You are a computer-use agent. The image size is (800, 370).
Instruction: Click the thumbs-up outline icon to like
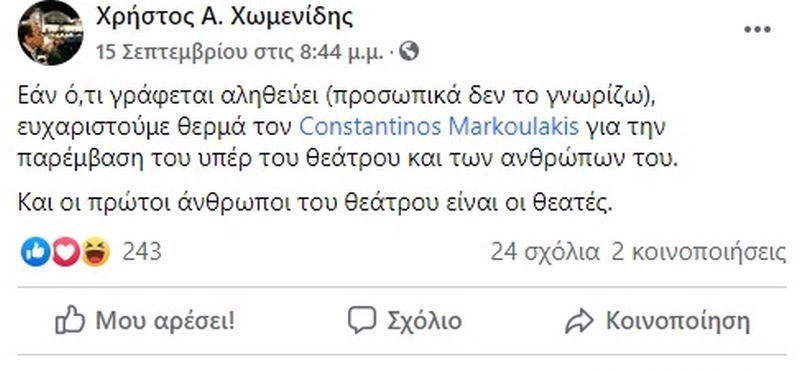pyautogui.click(x=70, y=320)
